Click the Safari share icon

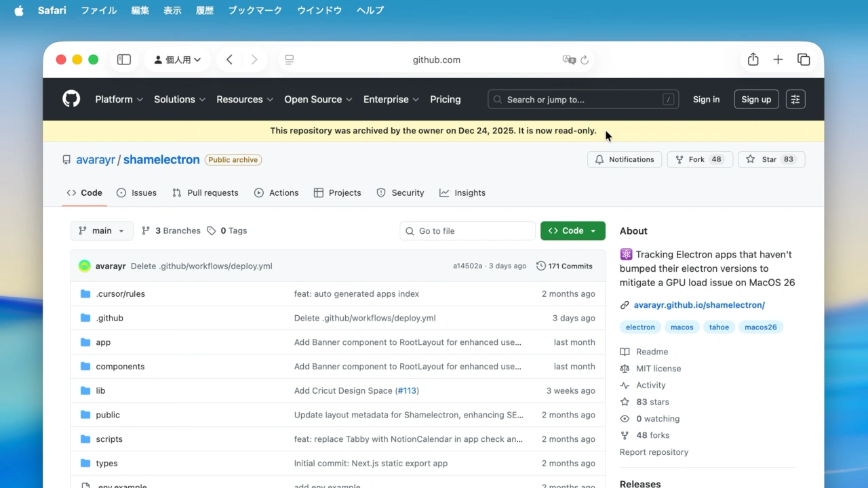(x=753, y=60)
